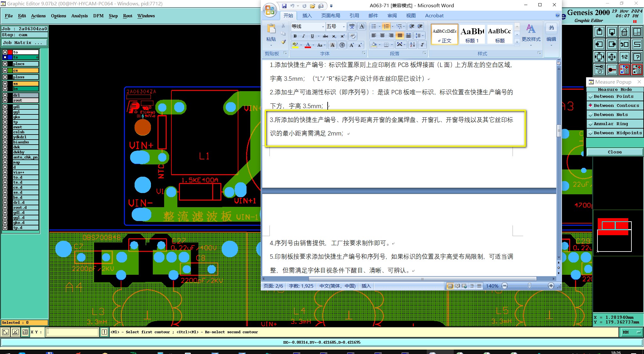The width and height of the screenshot is (644, 354).
Task: Open the MM units dropdown in Genesis
Action: (631, 332)
